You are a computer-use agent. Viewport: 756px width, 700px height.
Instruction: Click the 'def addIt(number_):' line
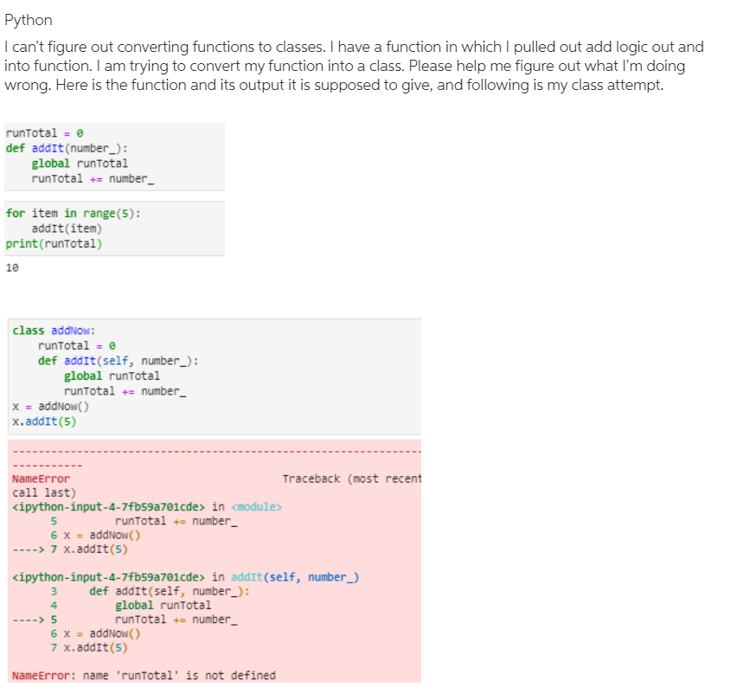point(67,148)
